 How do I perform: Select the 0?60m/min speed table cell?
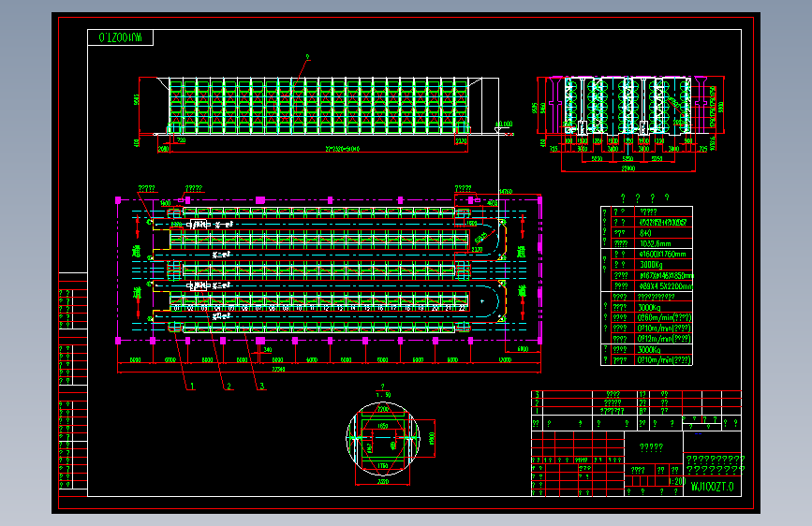pyautogui.click(x=664, y=318)
